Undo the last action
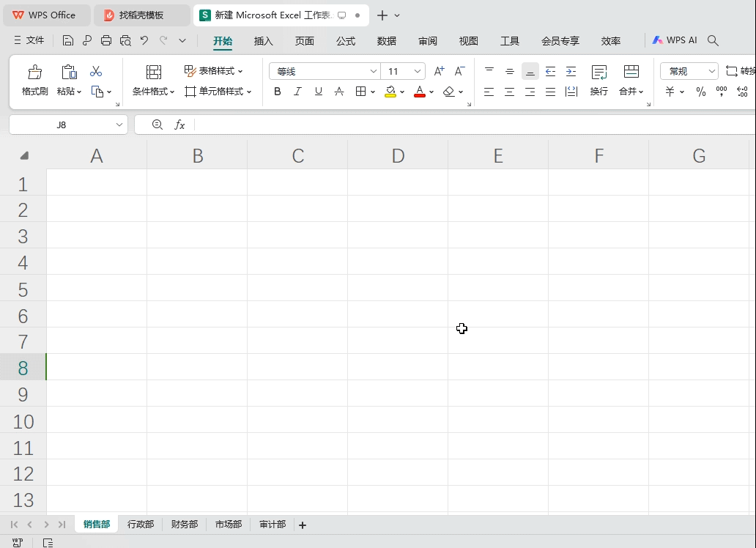The width and height of the screenshot is (756, 548). (x=144, y=40)
